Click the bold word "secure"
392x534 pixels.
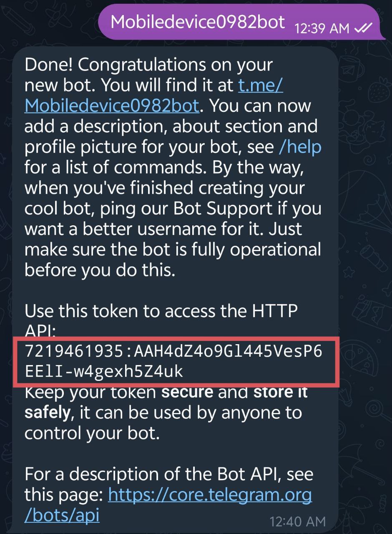pyautogui.click(x=187, y=393)
